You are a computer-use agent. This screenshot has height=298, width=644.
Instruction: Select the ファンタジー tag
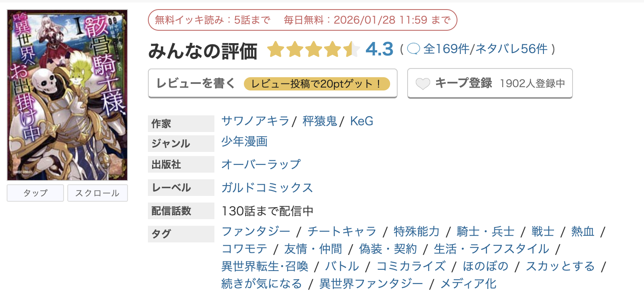point(256,231)
